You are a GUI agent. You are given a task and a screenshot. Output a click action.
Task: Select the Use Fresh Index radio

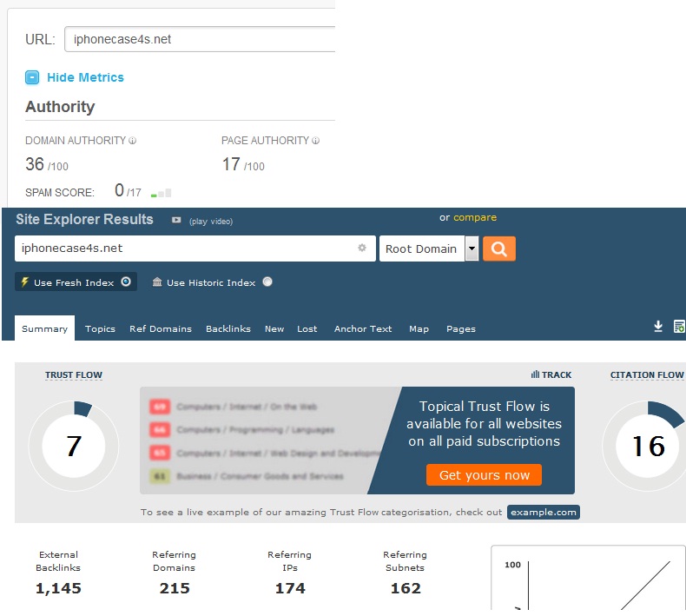click(126, 282)
